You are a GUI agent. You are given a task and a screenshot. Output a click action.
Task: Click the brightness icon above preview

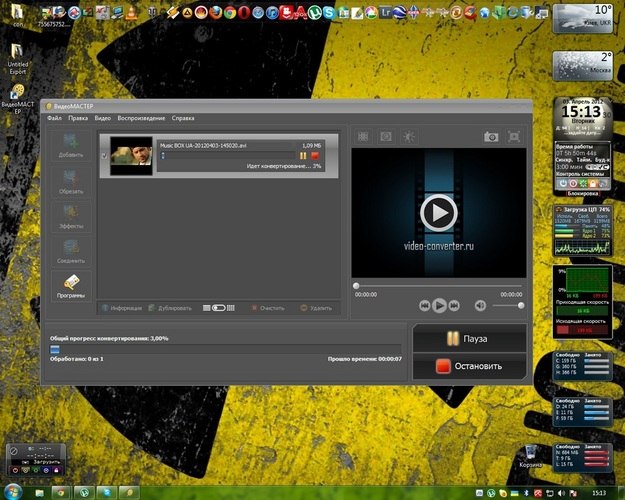[x=408, y=136]
